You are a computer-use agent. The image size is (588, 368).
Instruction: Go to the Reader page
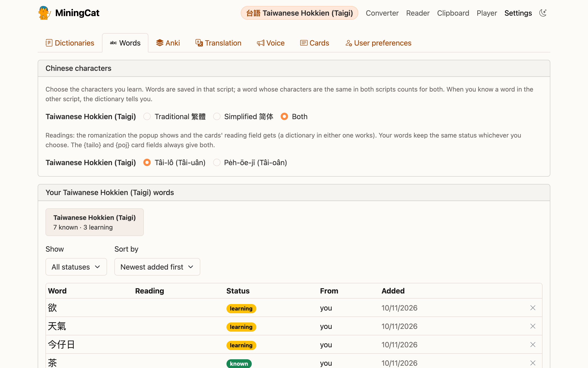pyautogui.click(x=418, y=13)
